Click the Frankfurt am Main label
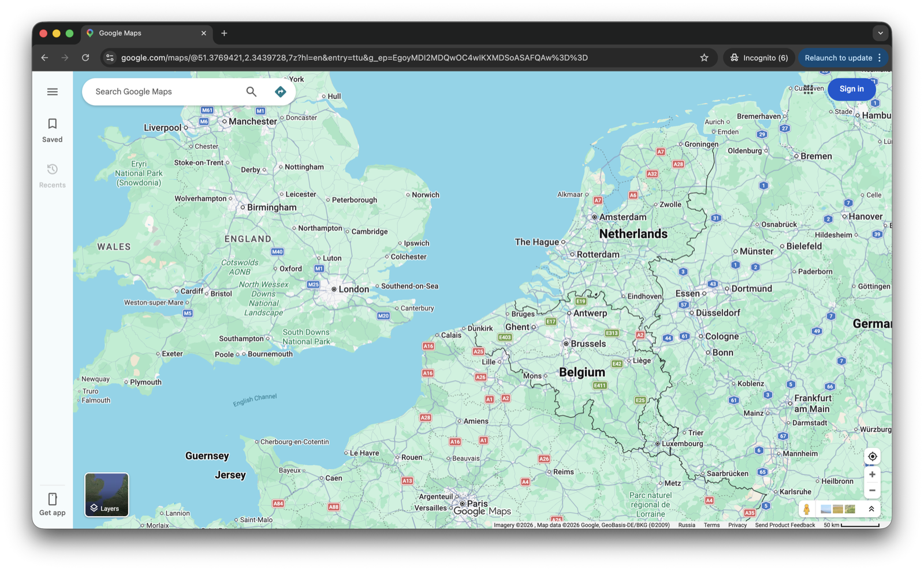924x571 pixels. pyautogui.click(x=813, y=403)
